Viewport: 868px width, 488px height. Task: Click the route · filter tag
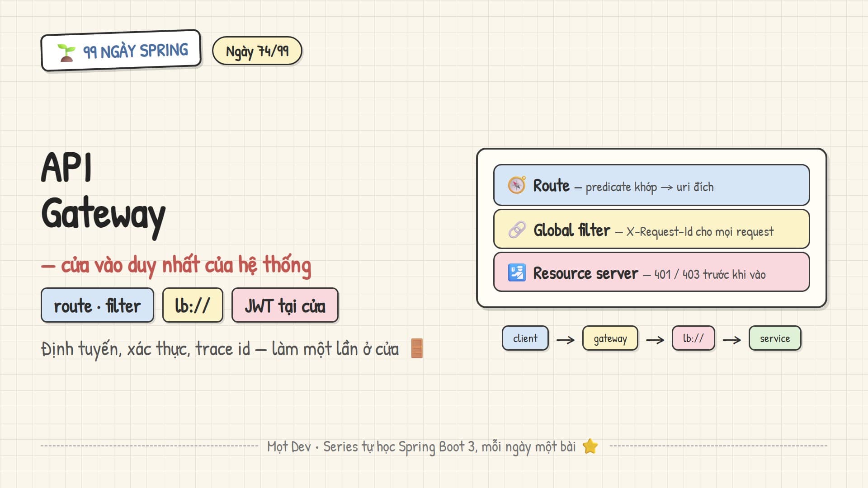tap(97, 305)
